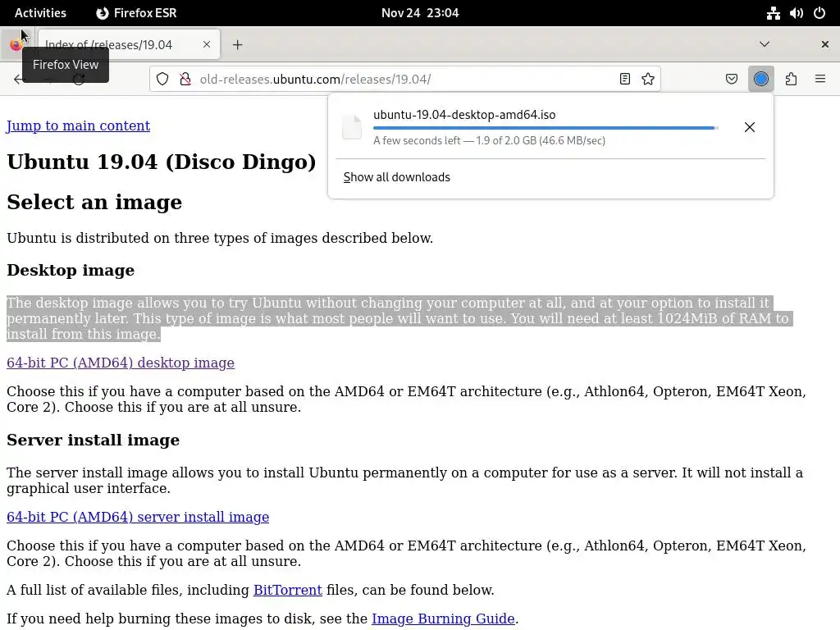Open the Firefox hamburger menu

tap(820, 80)
